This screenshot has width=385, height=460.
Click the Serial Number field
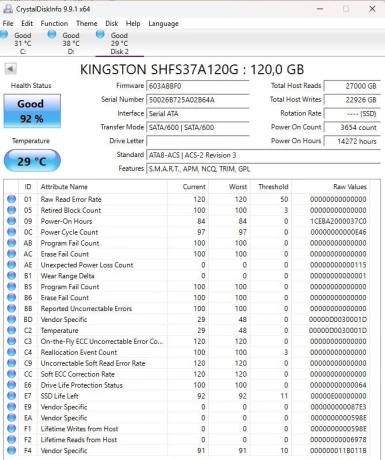[x=198, y=100]
